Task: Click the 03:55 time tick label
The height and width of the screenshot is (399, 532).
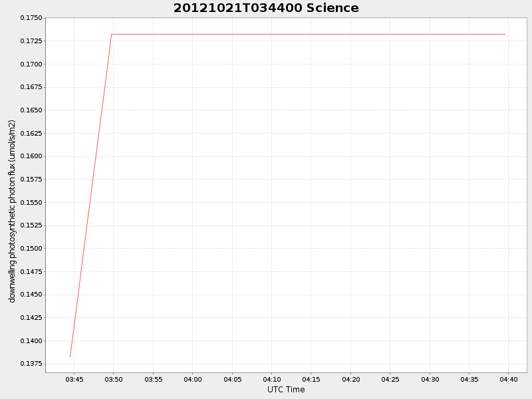Action: tap(154, 379)
